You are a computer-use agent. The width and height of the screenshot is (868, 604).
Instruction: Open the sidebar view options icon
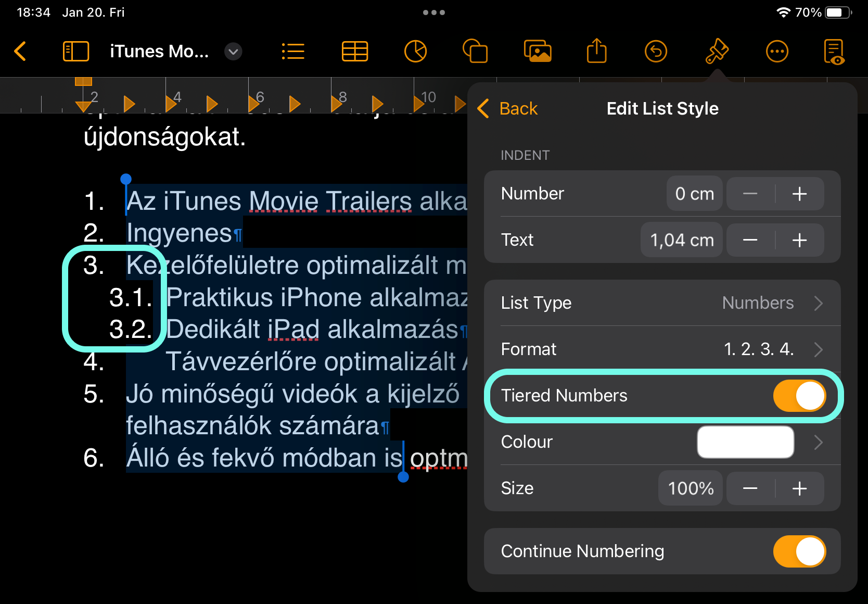(x=76, y=52)
